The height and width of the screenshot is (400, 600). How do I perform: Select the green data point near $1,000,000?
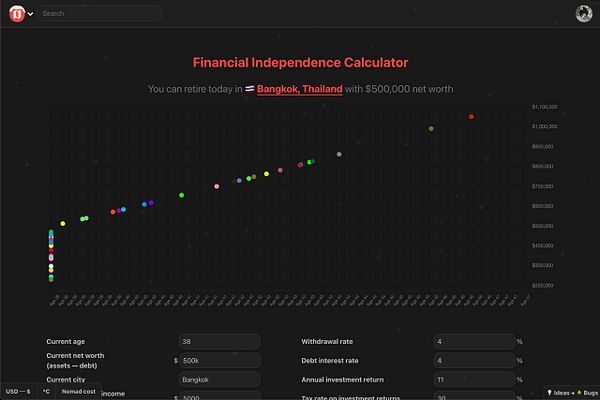[x=431, y=129]
